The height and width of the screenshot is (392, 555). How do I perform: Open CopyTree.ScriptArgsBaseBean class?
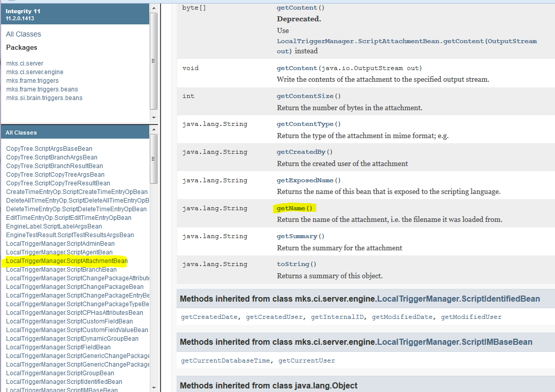click(x=49, y=149)
